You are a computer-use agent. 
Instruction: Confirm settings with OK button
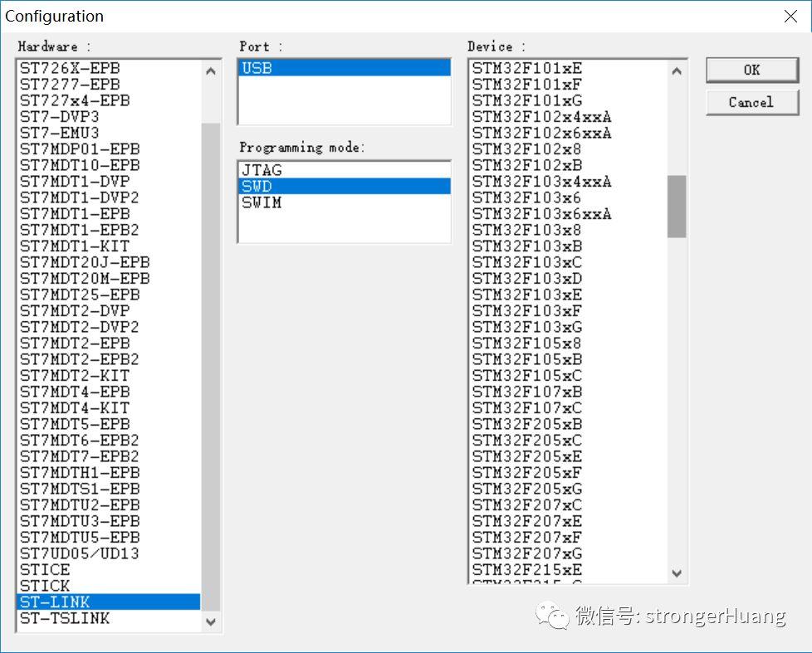pos(751,70)
